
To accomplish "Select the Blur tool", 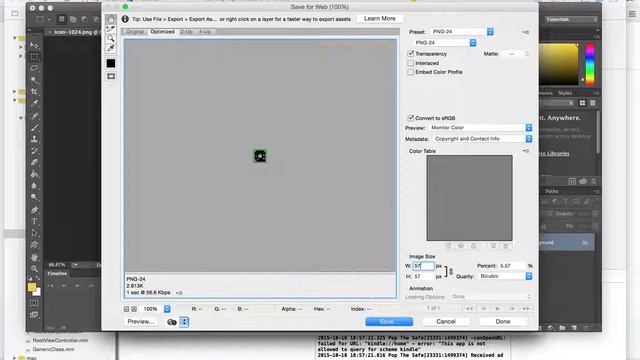I will 34,186.
